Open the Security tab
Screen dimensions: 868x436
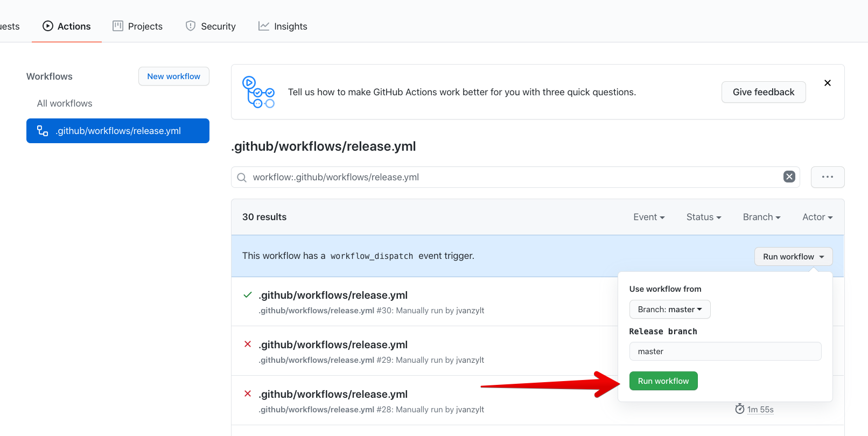211,26
